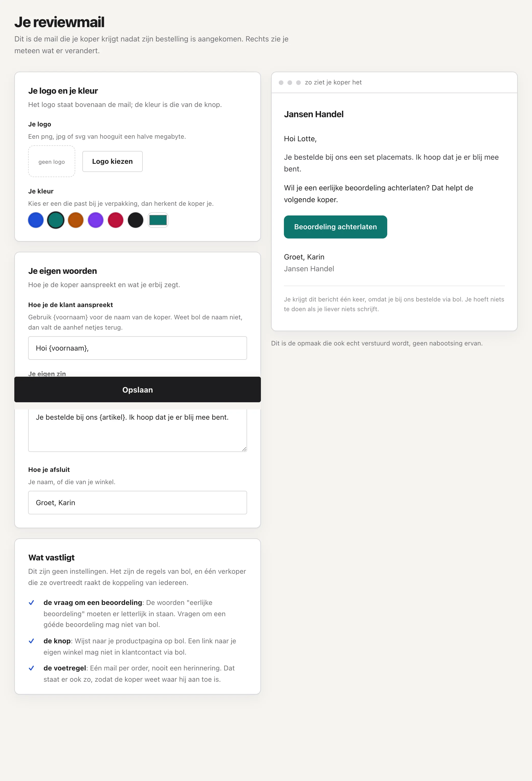Click the textarea resize handle corner
The height and width of the screenshot is (781, 532).
[x=244, y=449]
